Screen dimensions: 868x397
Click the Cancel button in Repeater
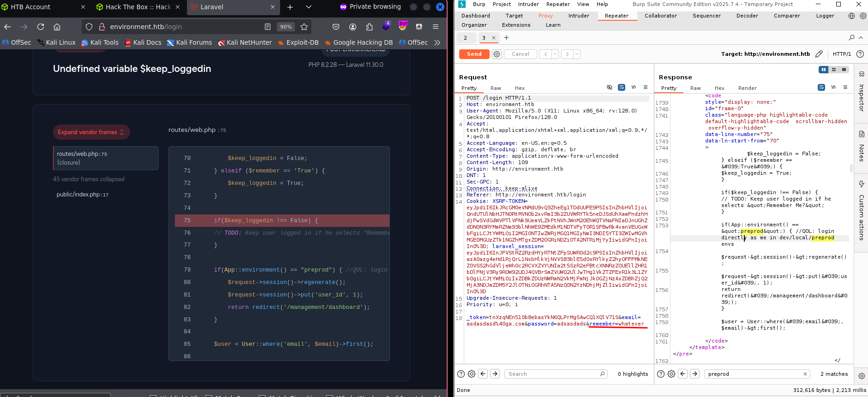pyautogui.click(x=521, y=54)
